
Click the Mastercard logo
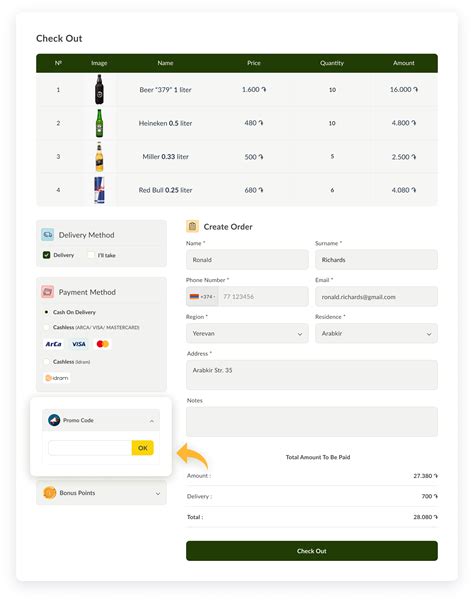tap(103, 344)
